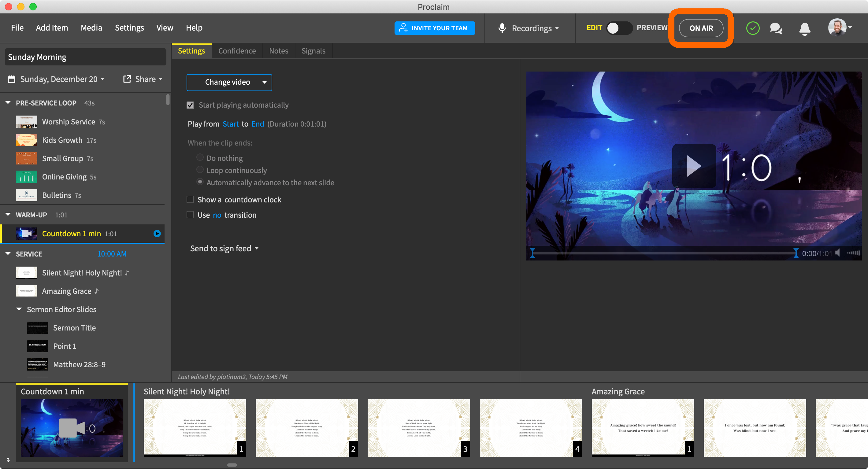Open the Recordings dropdown arrow
The width and height of the screenshot is (868, 469).
[x=557, y=28]
